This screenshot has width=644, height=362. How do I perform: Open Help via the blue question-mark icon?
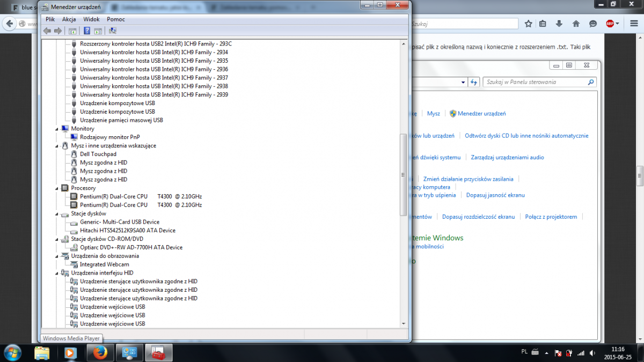click(87, 31)
